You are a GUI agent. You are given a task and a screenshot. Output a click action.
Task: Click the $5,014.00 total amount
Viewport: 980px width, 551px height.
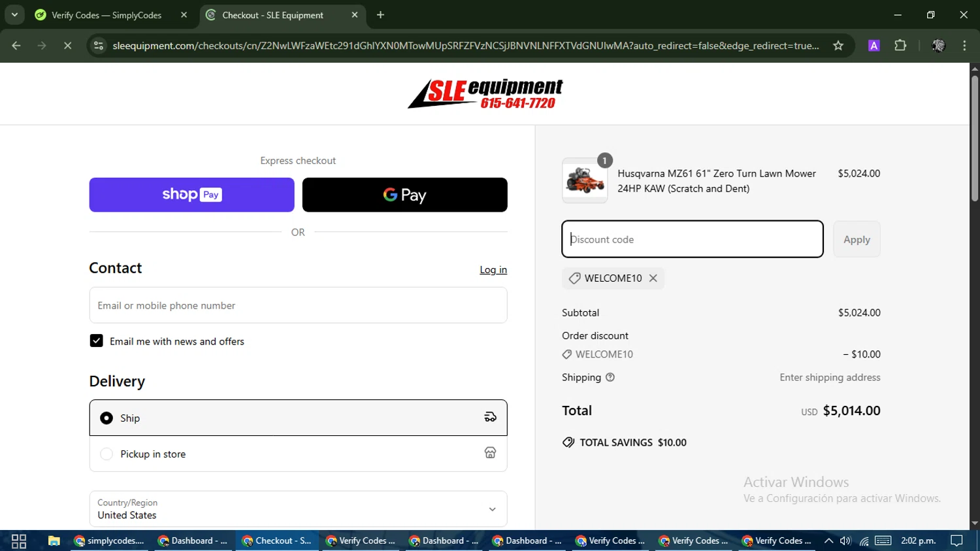(852, 410)
